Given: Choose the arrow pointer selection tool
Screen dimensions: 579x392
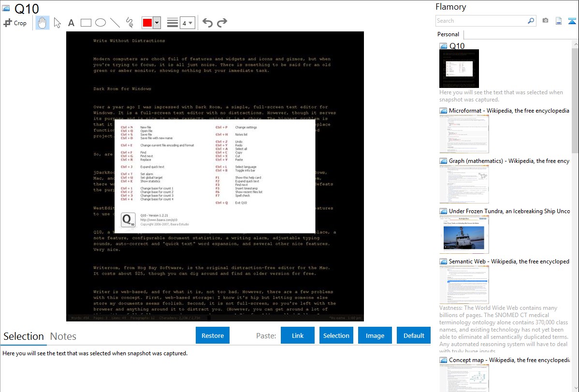Looking at the screenshot, I should point(58,23).
